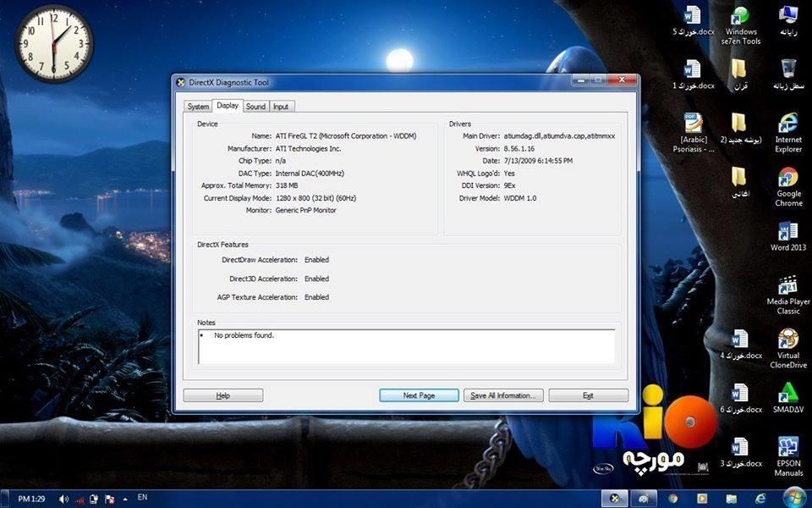This screenshot has width=812, height=508.
Task: Open the volume speaker tray icon
Action: (63, 500)
